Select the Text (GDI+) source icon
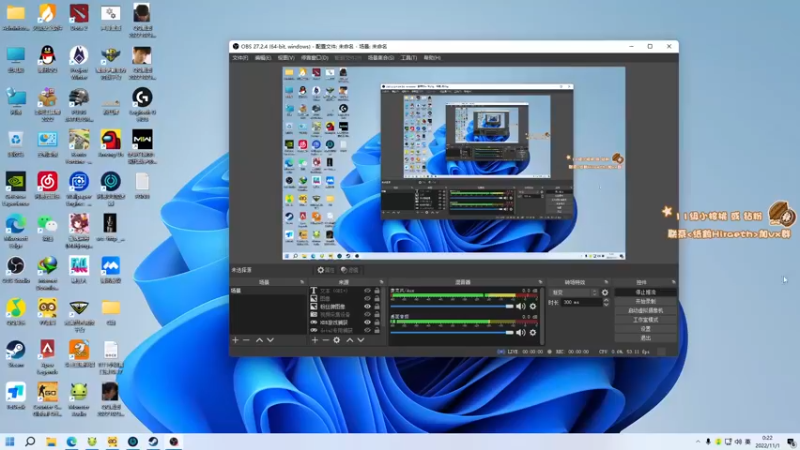Screen dimensions: 800x450 [314, 291]
